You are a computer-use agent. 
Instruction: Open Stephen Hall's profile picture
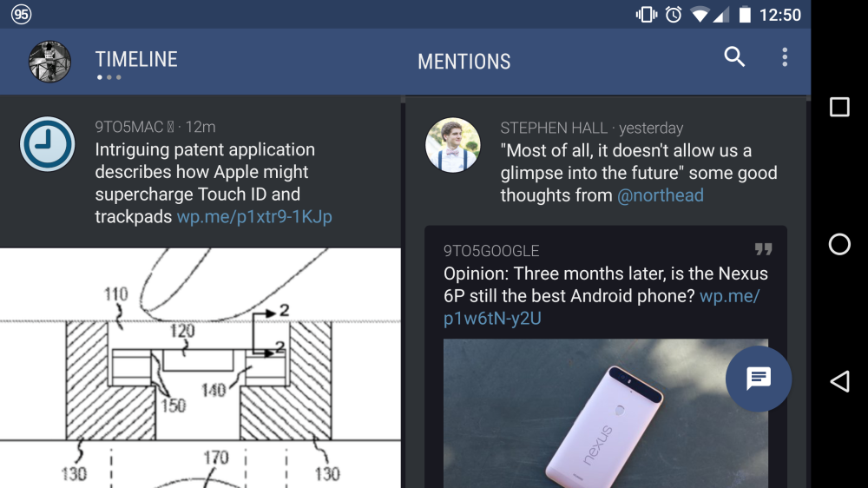pos(453,145)
